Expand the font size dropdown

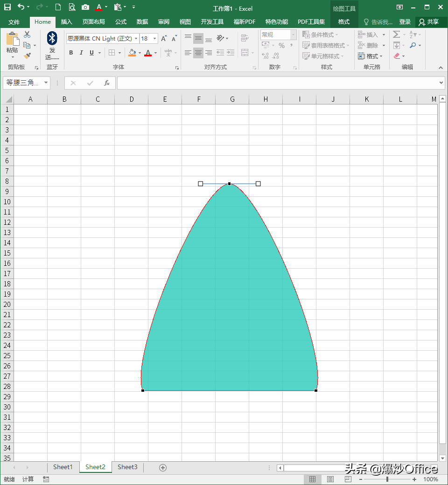click(154, 39)
